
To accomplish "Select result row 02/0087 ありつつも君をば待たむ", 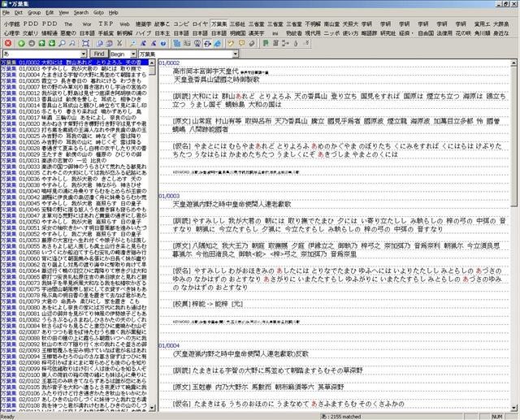I will (74, 332).
